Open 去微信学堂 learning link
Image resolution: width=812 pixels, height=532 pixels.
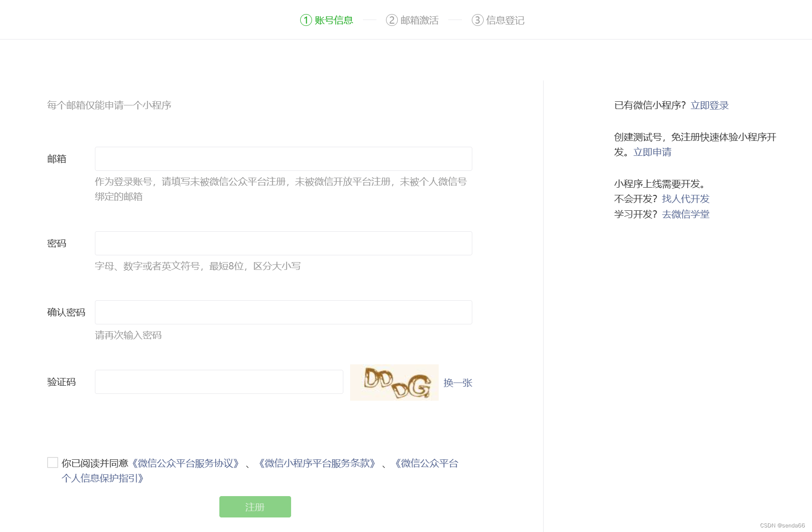pyautogui.click(x=686, y=214)
